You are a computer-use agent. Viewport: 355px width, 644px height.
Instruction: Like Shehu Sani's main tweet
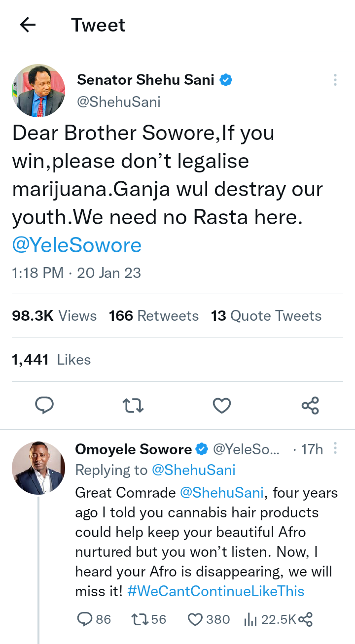click(x=222, y=406)
